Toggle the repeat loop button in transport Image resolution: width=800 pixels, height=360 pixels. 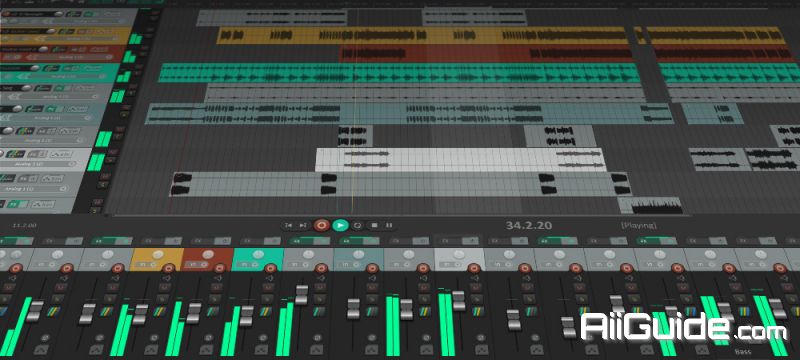[357, 225]
